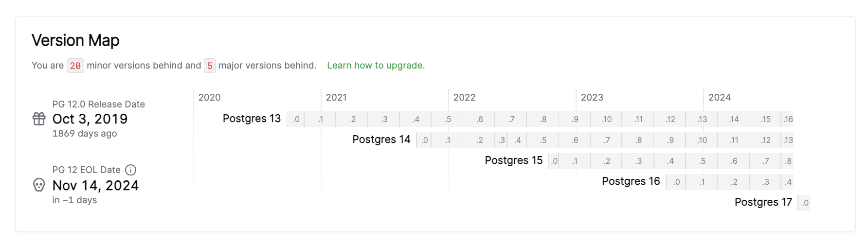Click the red 5 major versions badge
Image resolution: width=868 pixels, height=245 pixels.
click(x=210, y=66)
